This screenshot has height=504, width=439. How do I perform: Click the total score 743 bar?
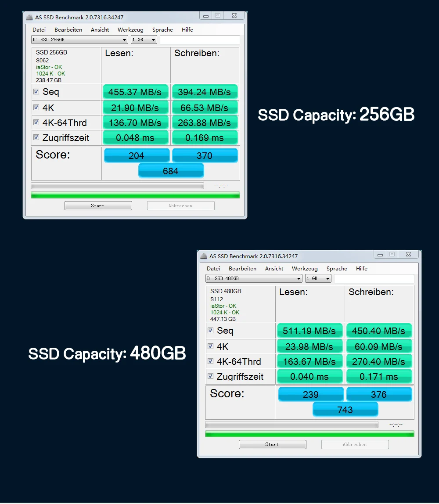(345, 409)
